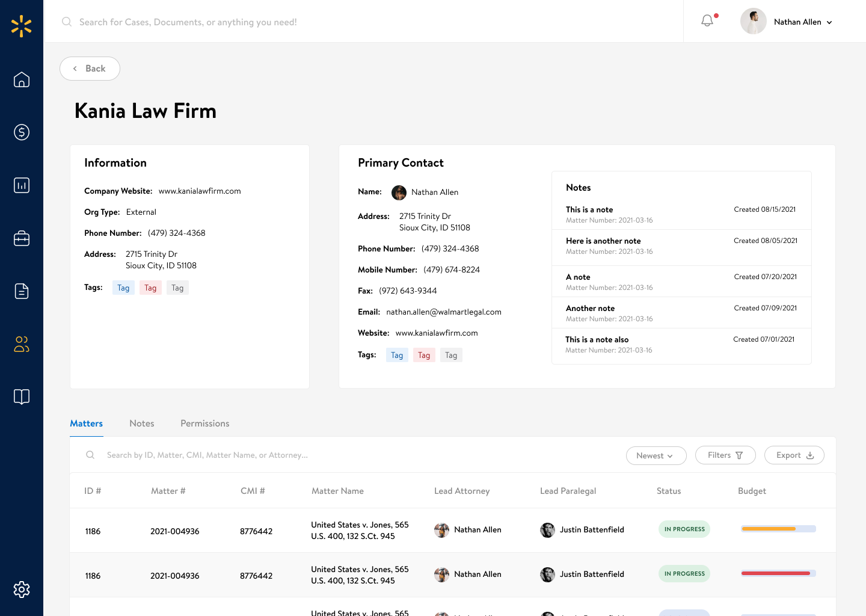Open the settings gear icon
The width and height of the screenshot is (866, 616).
(22, 590)
